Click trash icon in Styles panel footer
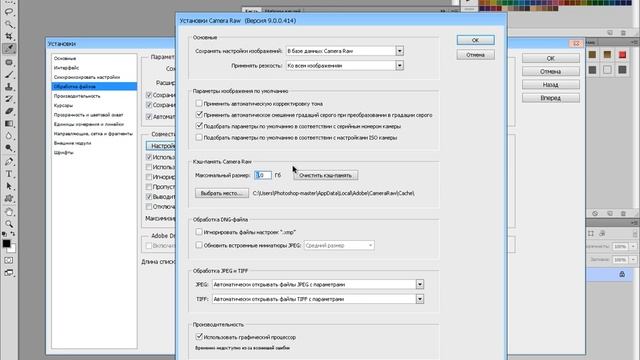Image resolution: width=640 pixels, height=360 pixels. click(x=623, y=213)
